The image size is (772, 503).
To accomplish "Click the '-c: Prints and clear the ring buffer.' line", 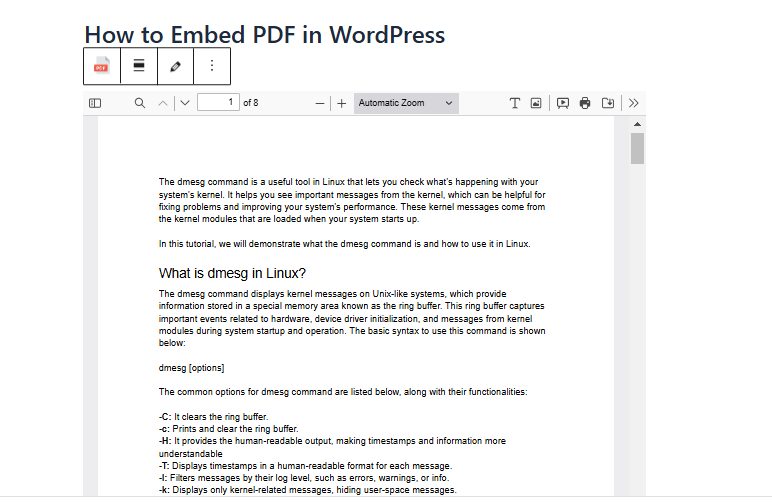I will click(x=228, y=429).
